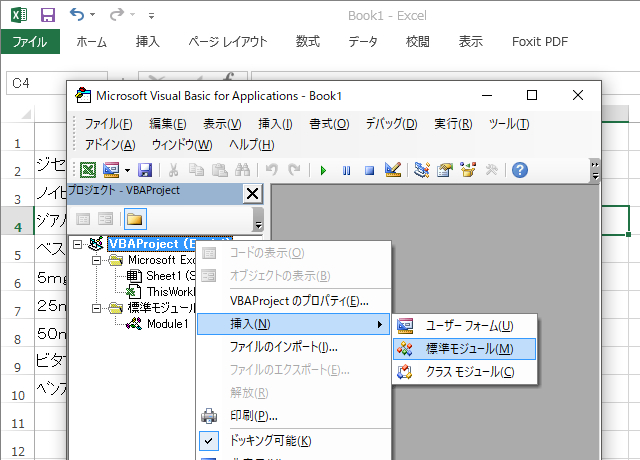Open VBA Help question mark icon
The image size is (640, 460).
(519, 170)
